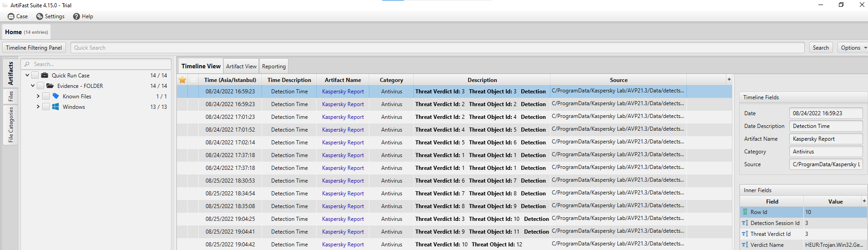868x250 pixels.
Task: Click the Date field showing 08/24/2022 16:59:23
Action: click(826, 113)
